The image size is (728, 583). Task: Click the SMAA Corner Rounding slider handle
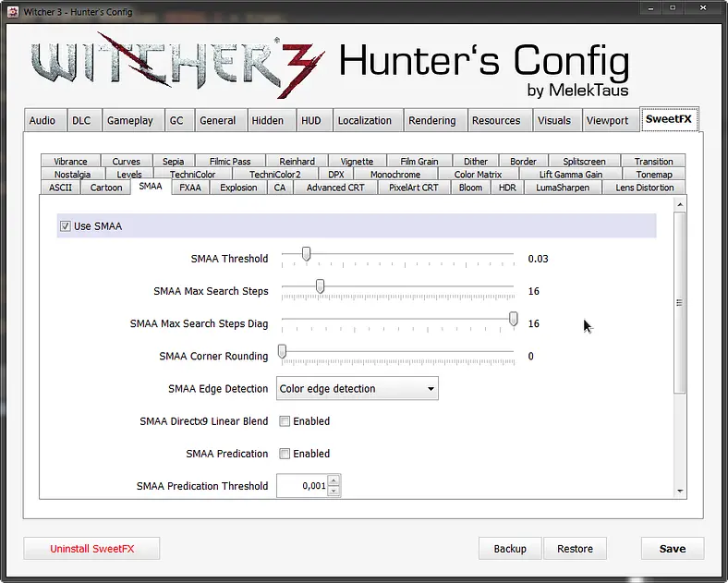pyautogui.click(x=282, y=351)
